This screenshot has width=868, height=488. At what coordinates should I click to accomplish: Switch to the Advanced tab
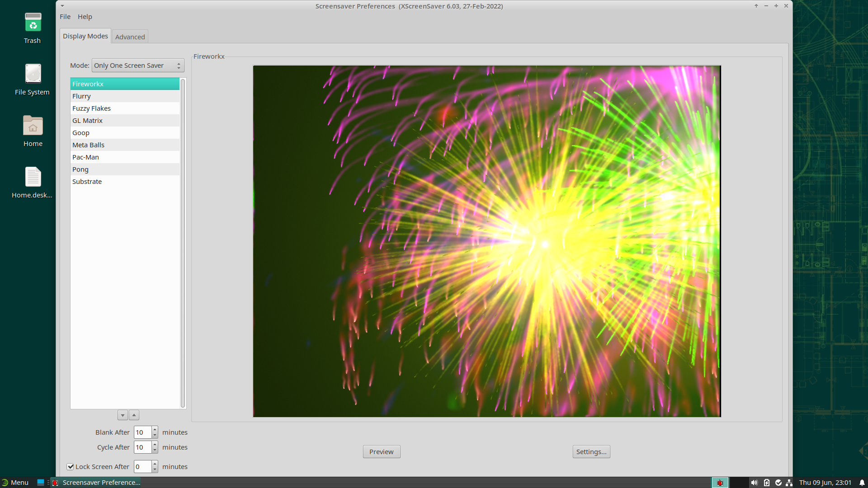pos(130,37)
